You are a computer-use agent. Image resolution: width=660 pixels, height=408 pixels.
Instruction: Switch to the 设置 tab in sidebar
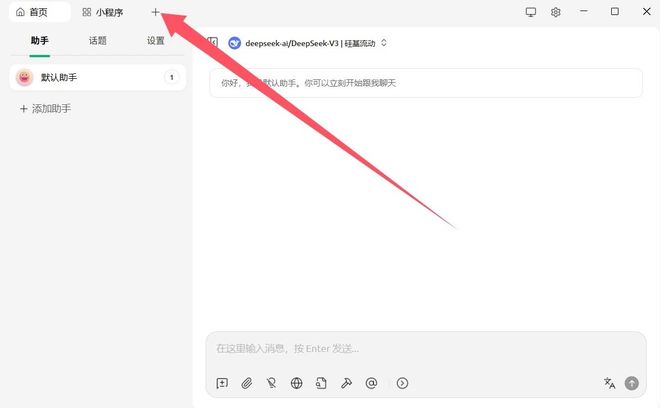[x=156, y=41]
